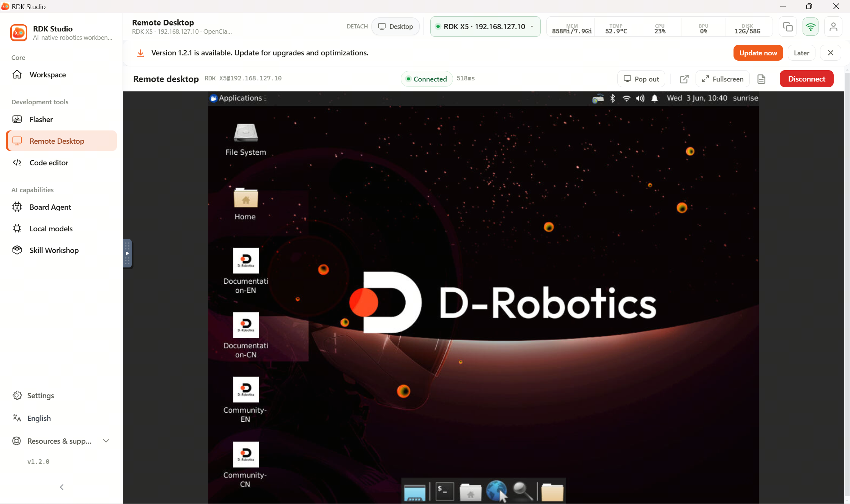Screen dimensions: 850x504
Task: Open home file manager in dock
Action: click(471, 492)
